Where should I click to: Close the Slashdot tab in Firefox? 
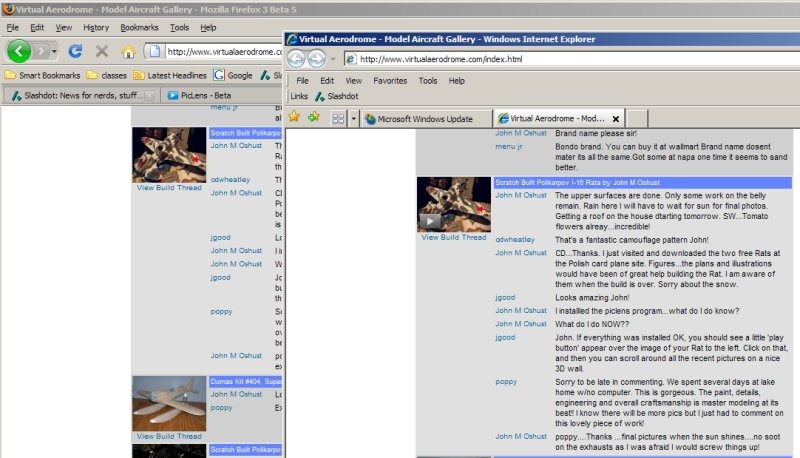[x=149, y=95]
